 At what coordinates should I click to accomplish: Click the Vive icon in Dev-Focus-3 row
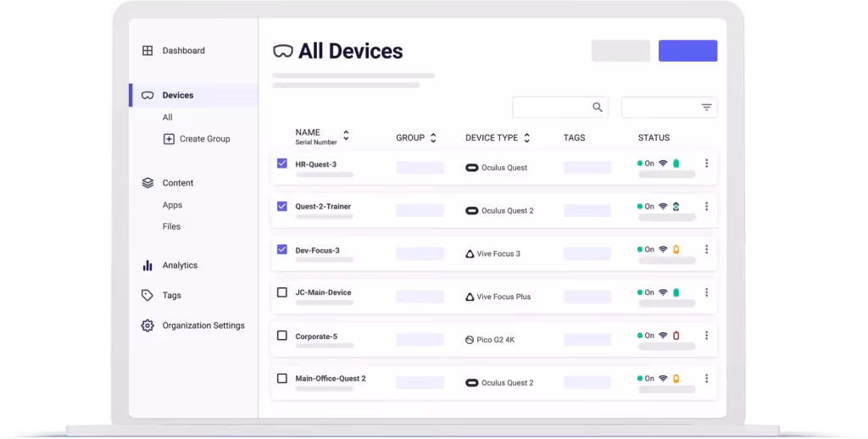pyautogui.click(x=470, y=253)
